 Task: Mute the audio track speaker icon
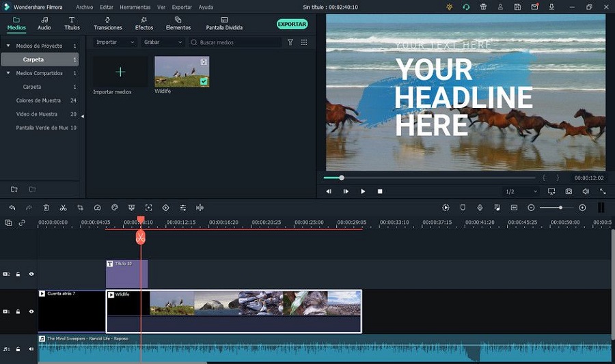[x=31, y=349]
